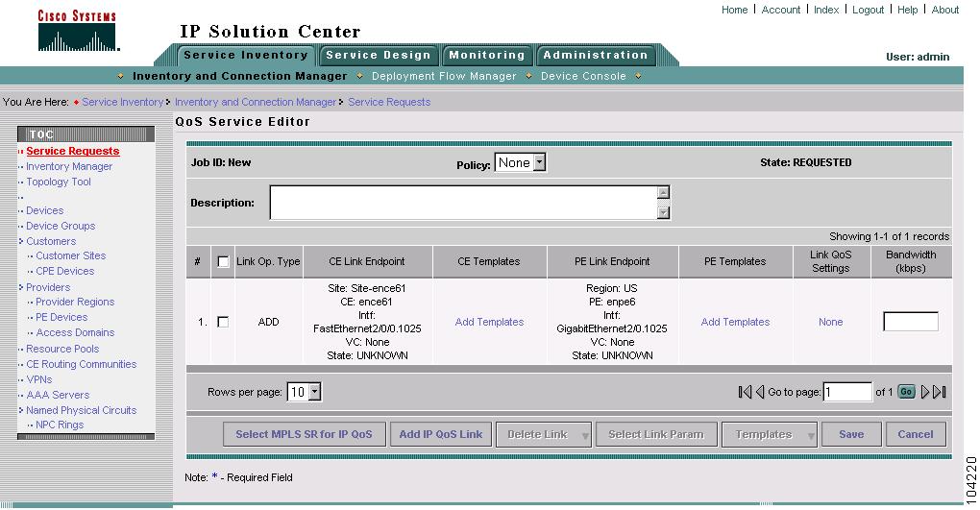
Task: Click the Bandwidth (kbps) input field
Action: [911, 321]
